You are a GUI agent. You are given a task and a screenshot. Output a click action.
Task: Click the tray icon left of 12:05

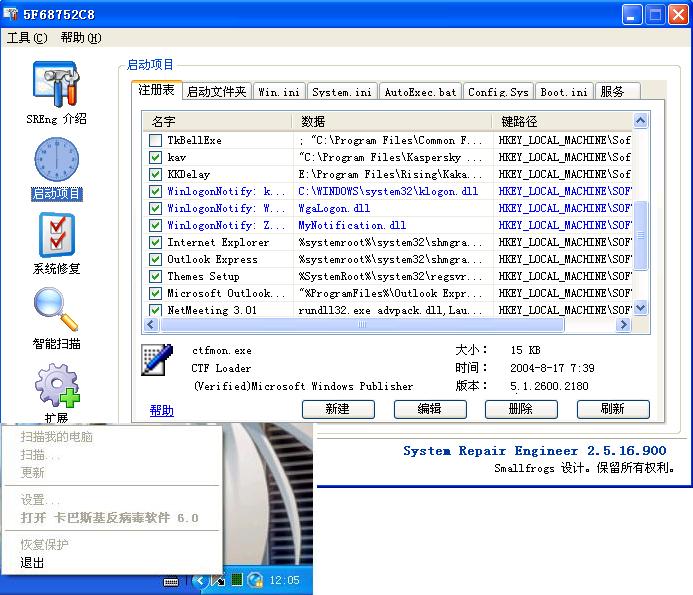pos(255,579)
